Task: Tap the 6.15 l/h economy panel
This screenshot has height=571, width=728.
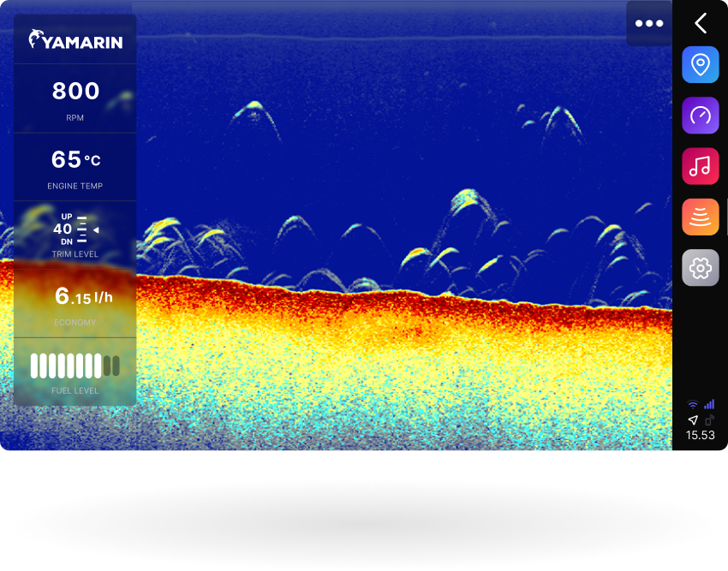Action: pos(75,304)
